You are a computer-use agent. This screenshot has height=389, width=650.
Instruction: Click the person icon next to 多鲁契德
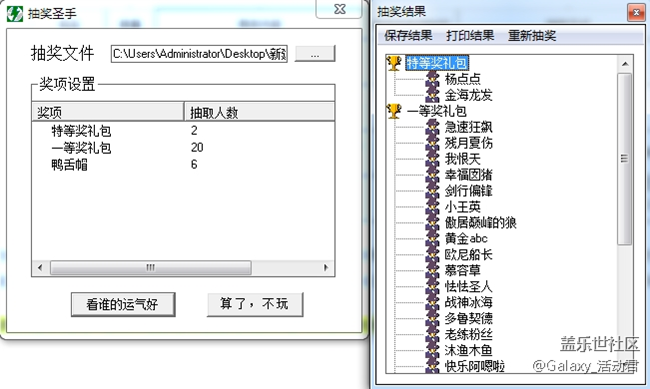(433, 318)
